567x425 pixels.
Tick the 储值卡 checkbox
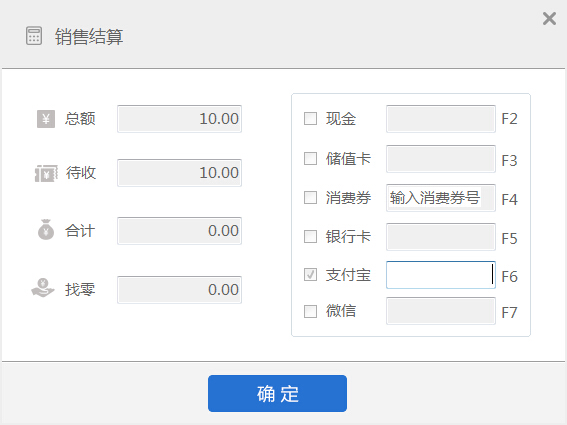(310, 158)
